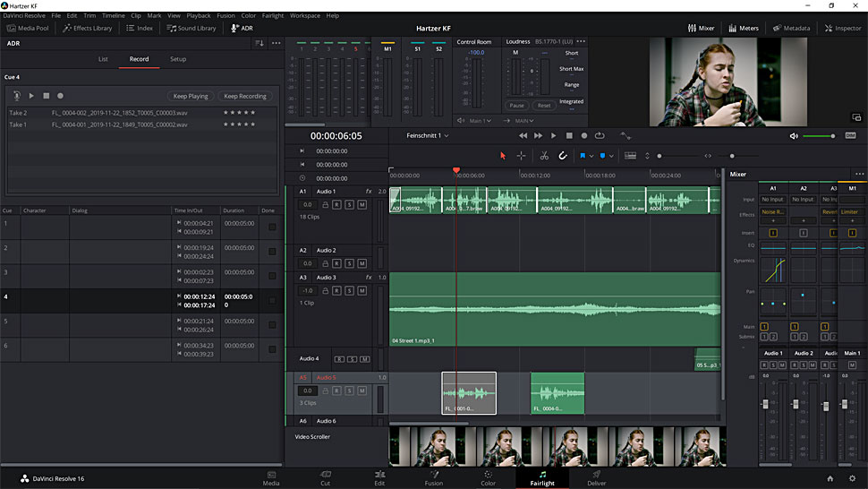Viewport: 868px width, 489px height.
Task: Go to the Deliver page
Action: [x=596, y=478]
